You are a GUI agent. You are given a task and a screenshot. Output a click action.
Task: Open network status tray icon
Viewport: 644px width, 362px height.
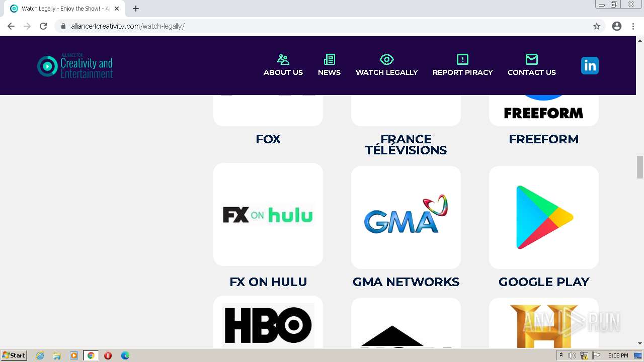tap(584, 355)
